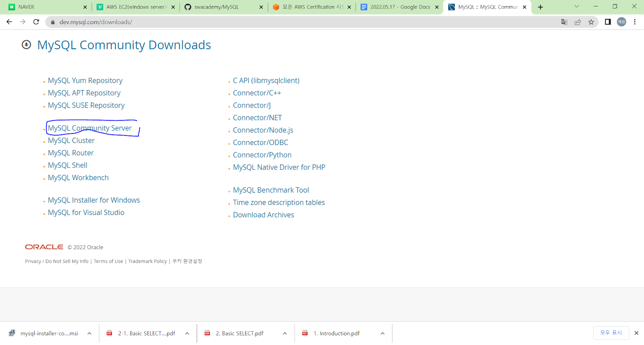
Task: Open MySQL Cluster link
Action: coord(71,140)
